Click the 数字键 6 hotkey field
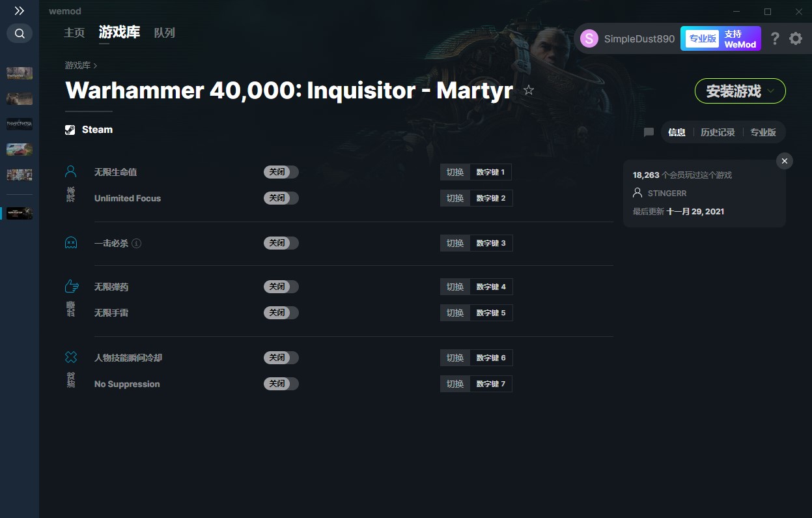Viewport: 812px width, 518px height. [x=491, y=358]
